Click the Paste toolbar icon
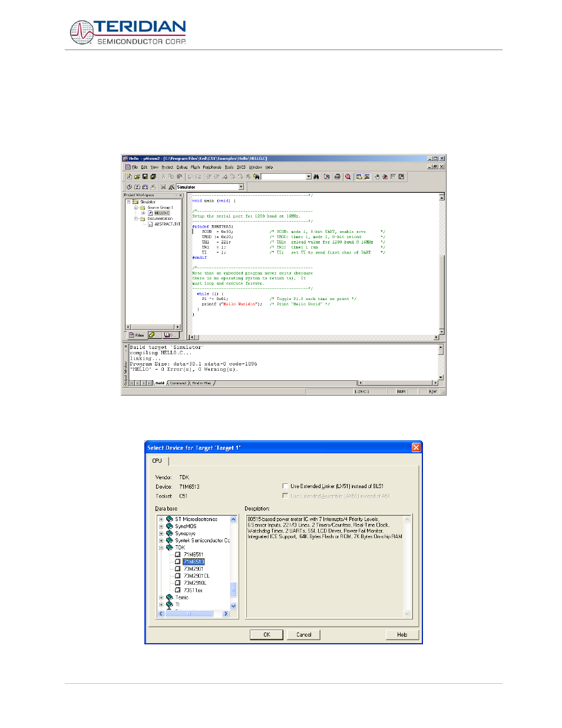This screenshot has height=728, width=562. (180, 177)
